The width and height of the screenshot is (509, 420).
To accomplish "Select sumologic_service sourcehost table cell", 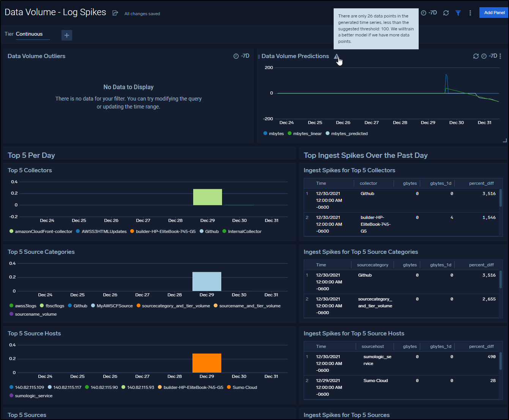I will pos(377,360).
